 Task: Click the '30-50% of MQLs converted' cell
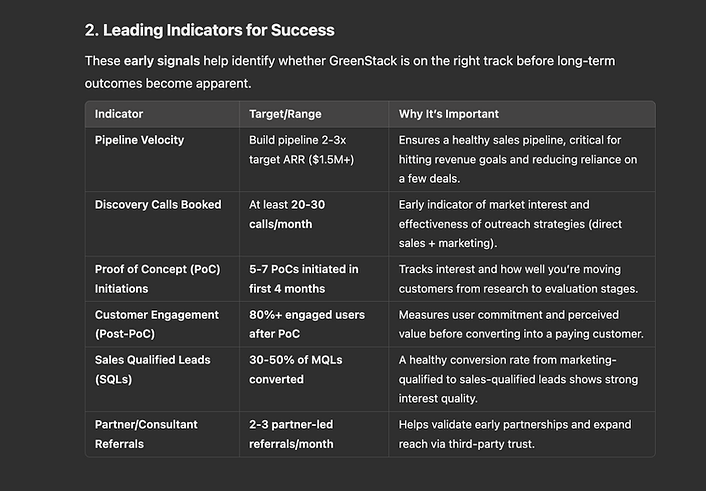(x=295, y=369)
